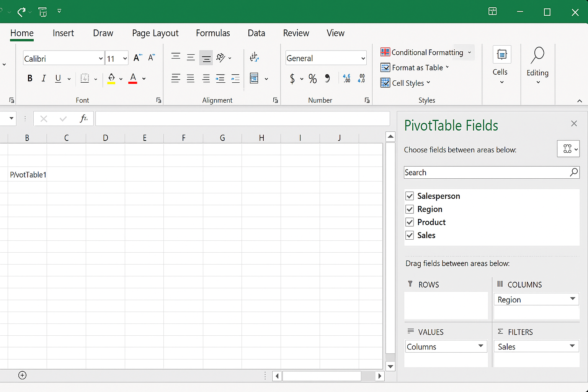This screenshot has height=392, width=588.
Task: Align text left
Action: (x=176, y=78)
